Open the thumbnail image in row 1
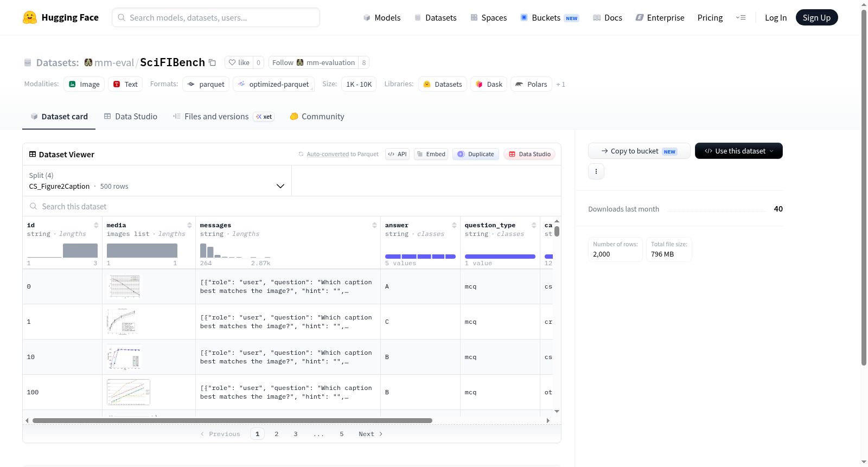 pyautogui.click(x=123, y=322)
